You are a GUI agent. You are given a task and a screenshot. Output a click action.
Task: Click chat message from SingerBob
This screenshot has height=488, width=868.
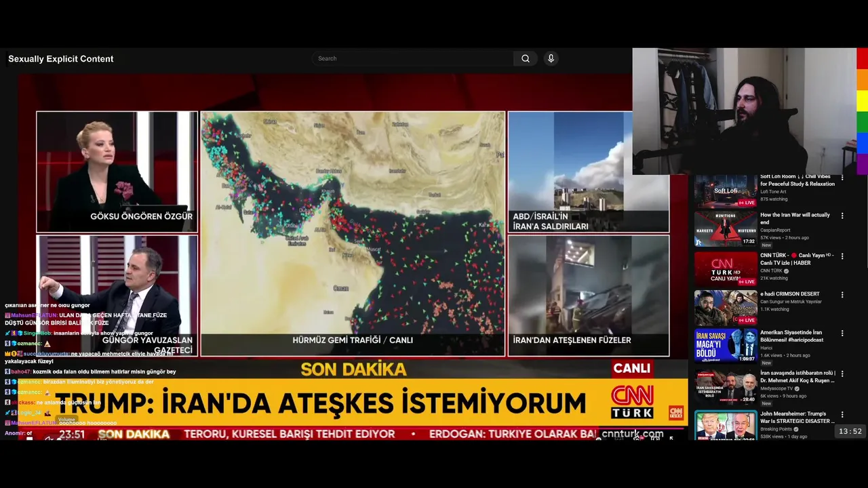coord(79,333)
